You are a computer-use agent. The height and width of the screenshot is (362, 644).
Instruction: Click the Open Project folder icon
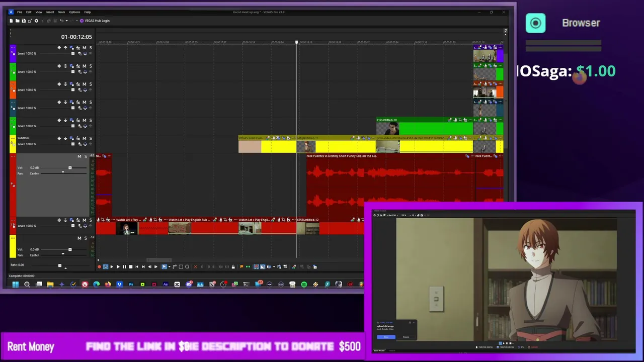tap(17, 21)
